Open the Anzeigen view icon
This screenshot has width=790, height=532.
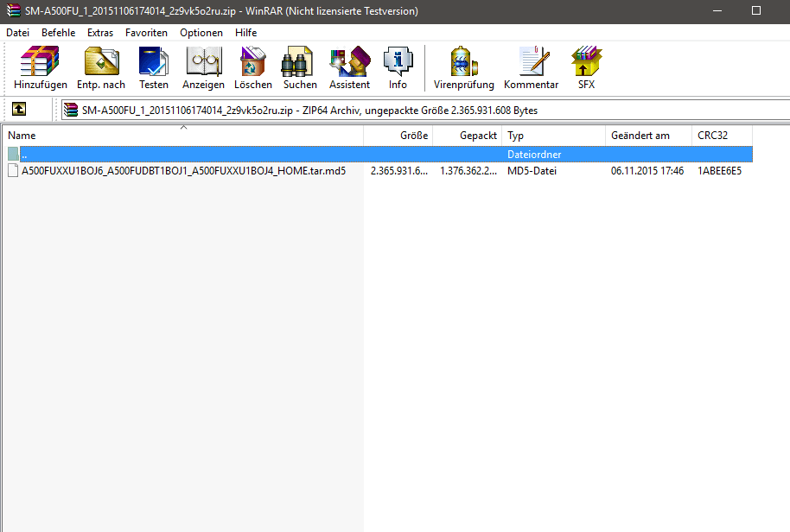pos(203,61)
